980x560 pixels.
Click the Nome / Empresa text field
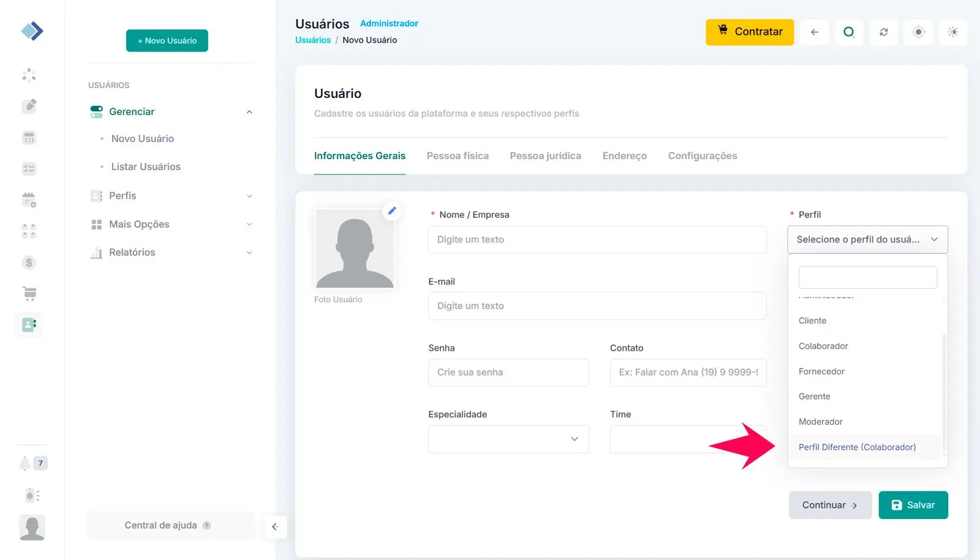tap(597, 240)
